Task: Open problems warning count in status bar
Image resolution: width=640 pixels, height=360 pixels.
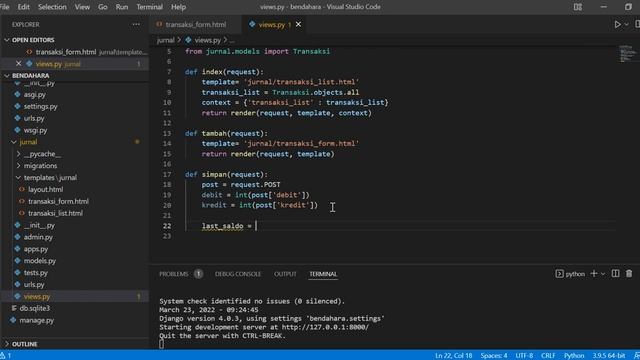Action: tap(6, 356)
